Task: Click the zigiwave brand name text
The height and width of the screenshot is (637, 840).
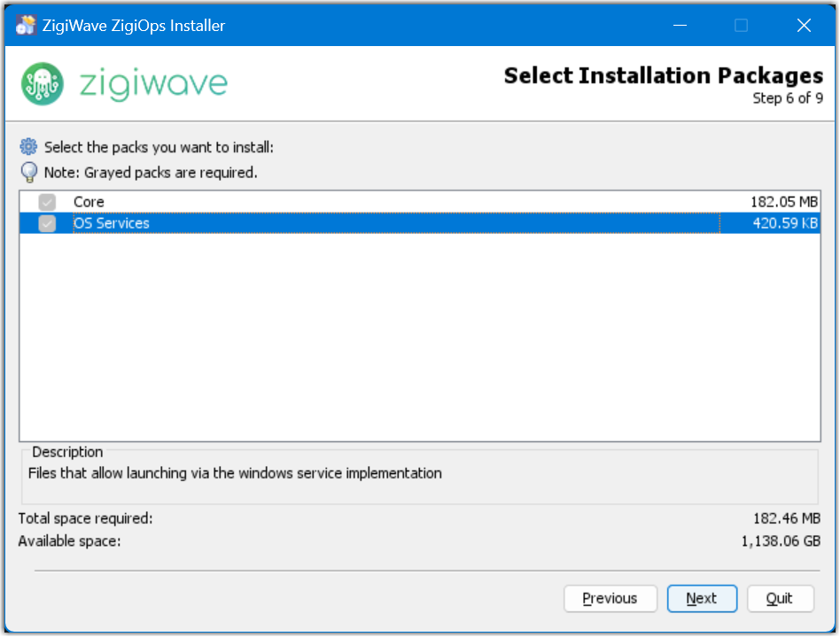Action: 153,83
